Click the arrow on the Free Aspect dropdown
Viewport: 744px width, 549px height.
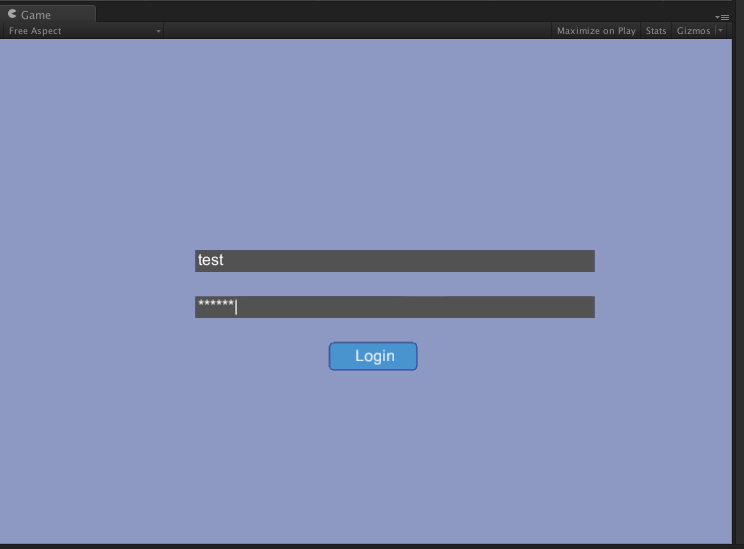click(x=158, y=31)
